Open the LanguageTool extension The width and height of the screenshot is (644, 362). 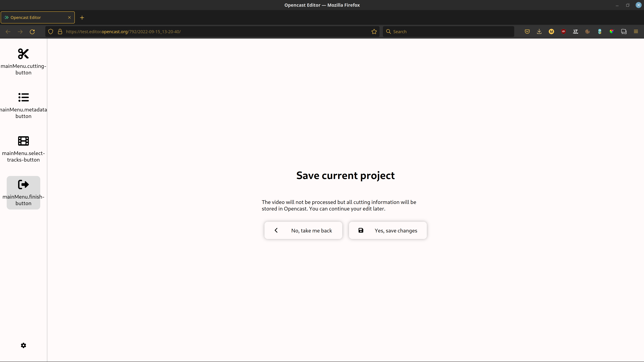pos(576,32)
